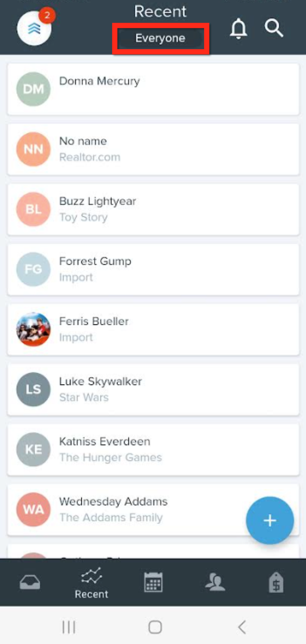This screenshot has height=644, width=306.
Task: Open the Luke Skywalker contact
Action: pos(153,389)
